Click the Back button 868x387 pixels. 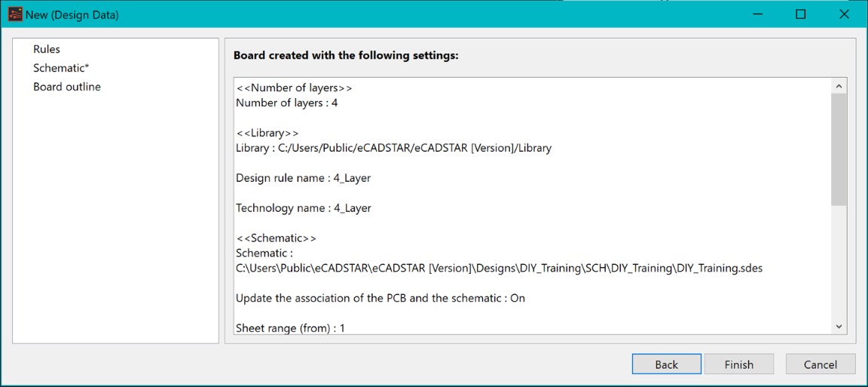coord(667,364)
